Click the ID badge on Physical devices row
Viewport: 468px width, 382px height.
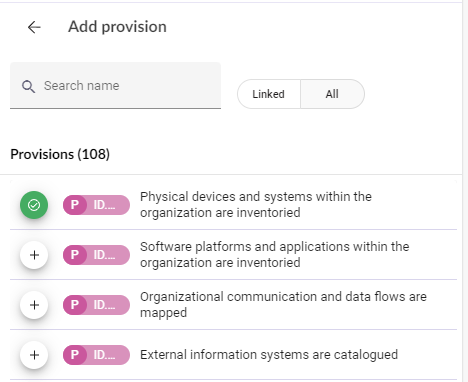(96, 205)
